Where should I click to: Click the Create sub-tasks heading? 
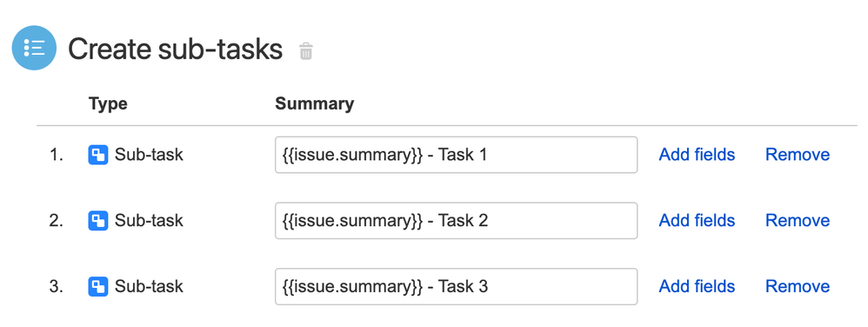coord(175,50)
